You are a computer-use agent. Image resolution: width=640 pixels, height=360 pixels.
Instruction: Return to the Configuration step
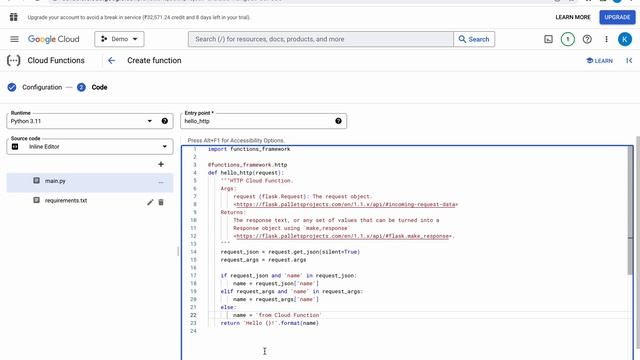tap(42, 87)
